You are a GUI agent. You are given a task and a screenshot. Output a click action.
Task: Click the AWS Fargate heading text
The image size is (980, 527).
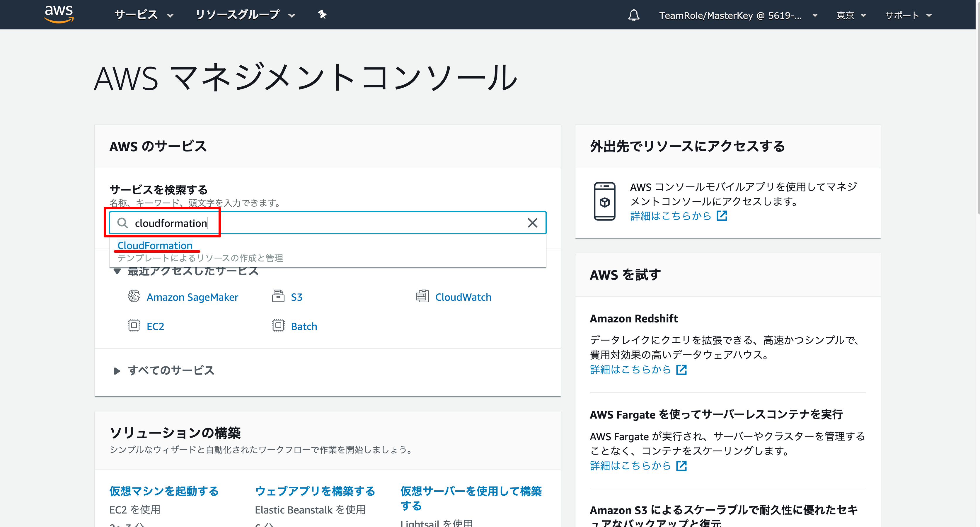pos(716,414)
